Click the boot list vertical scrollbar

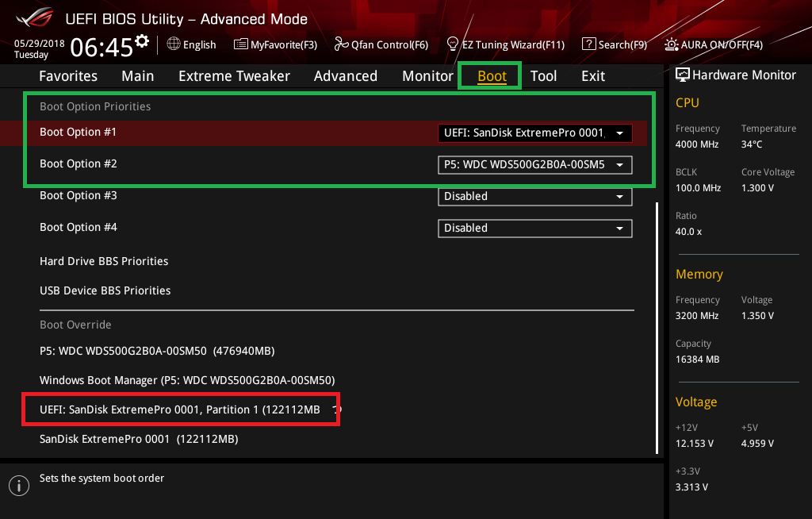657,328
